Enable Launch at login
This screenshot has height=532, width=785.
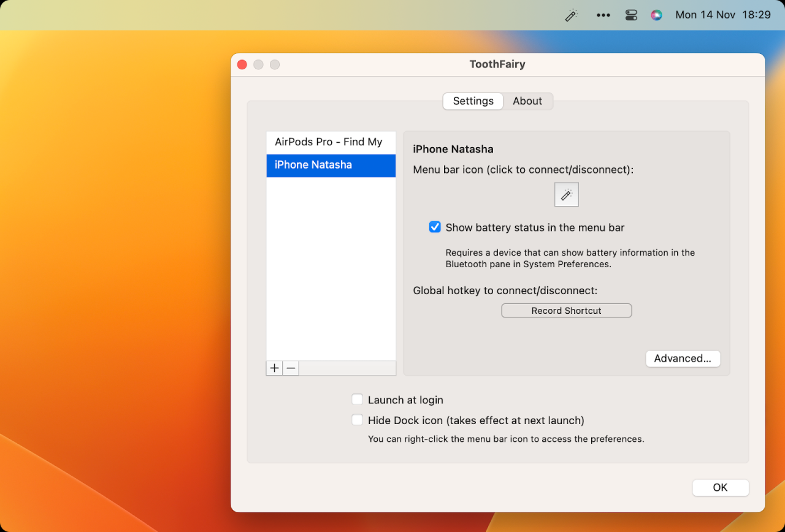358,400
